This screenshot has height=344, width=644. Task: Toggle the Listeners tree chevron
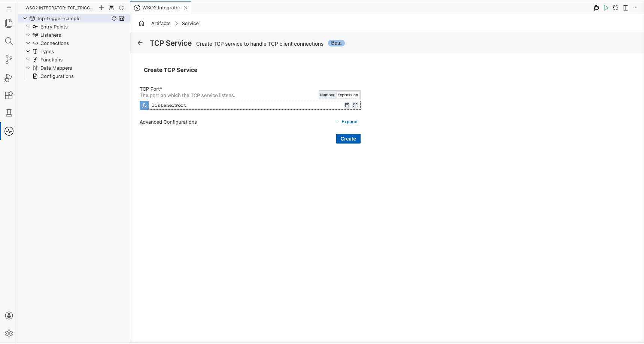[x=28, y=35]
